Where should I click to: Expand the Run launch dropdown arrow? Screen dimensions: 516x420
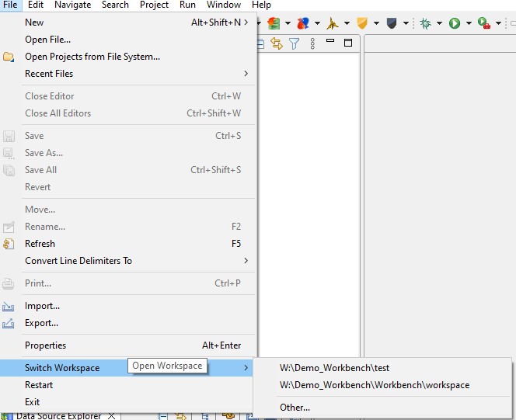point(469,23)
